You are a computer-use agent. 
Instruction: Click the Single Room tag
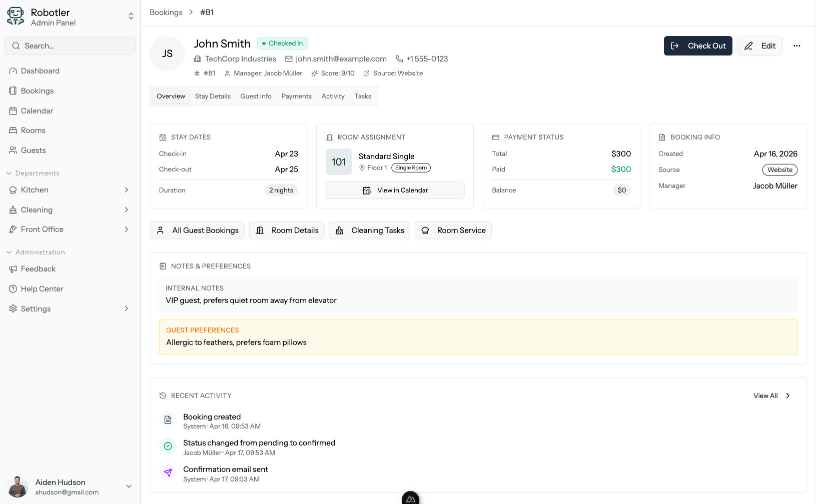(x=411, y=168)
